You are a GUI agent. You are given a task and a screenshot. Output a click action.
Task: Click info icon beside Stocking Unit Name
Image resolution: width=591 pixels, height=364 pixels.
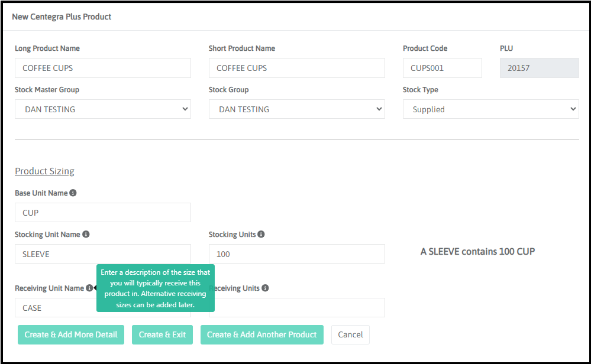(85, 235)
